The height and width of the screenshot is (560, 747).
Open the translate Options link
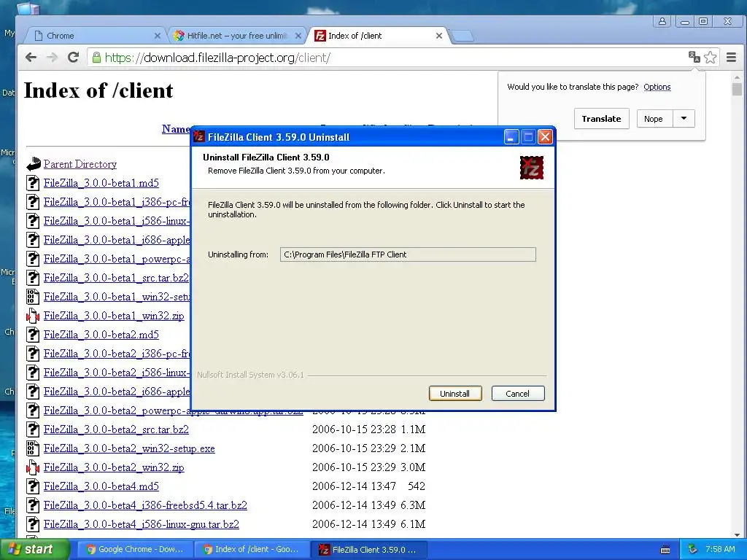pyautogui.click(x=657, y=87)
